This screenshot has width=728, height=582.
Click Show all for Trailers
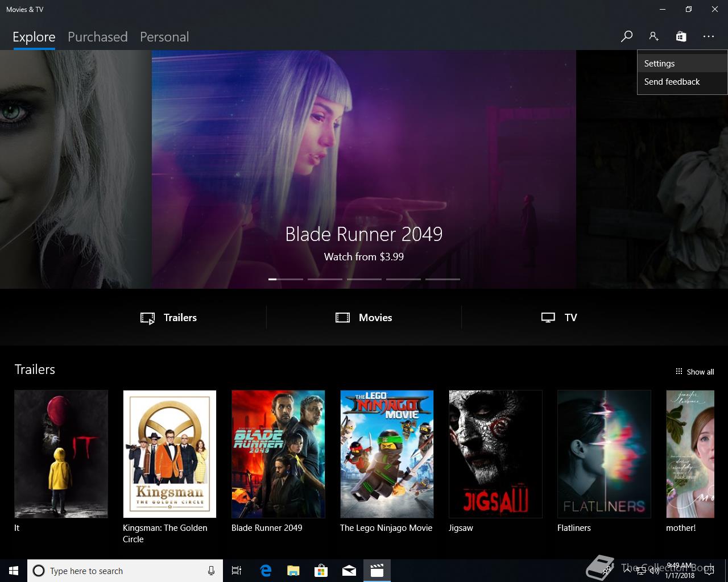coord(694,372)
